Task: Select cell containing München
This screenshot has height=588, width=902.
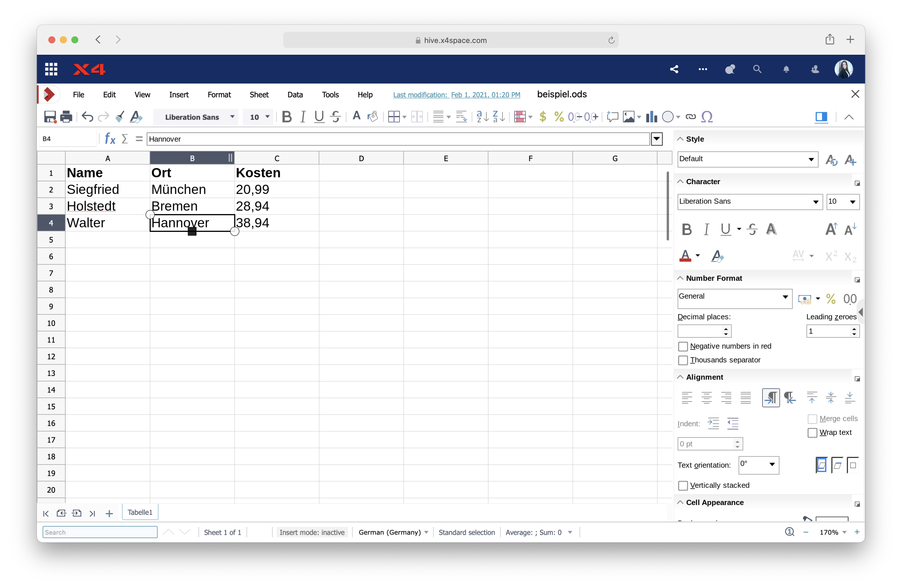Action: 192,189
